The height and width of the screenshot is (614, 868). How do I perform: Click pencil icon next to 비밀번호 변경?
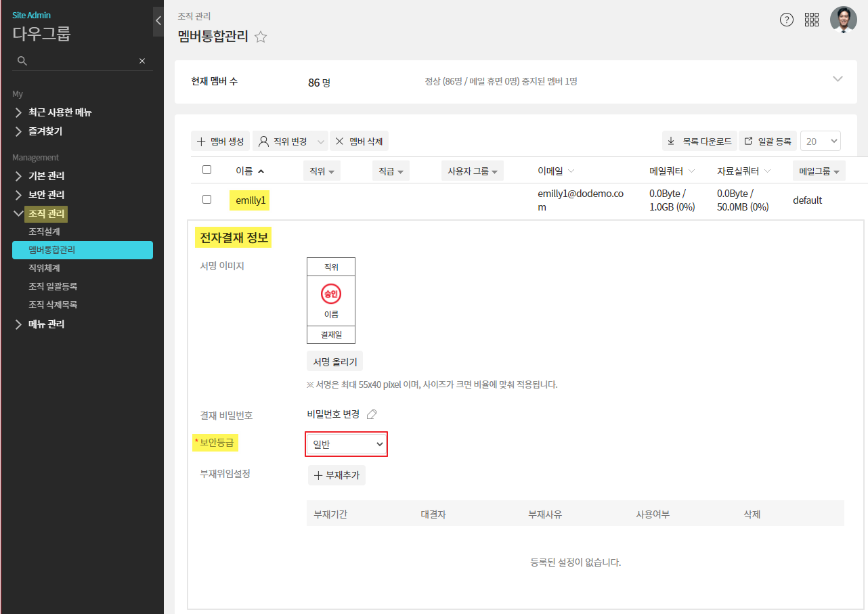click(x=371, y=414)
